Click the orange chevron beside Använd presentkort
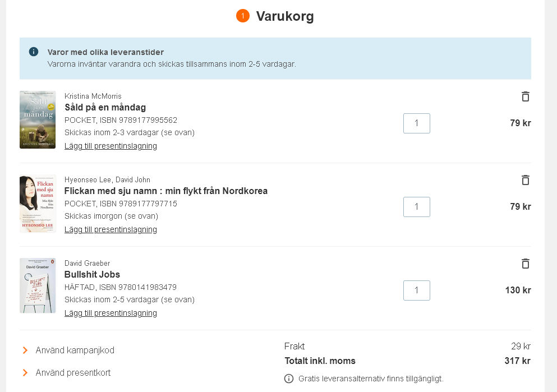 point(25,372)
